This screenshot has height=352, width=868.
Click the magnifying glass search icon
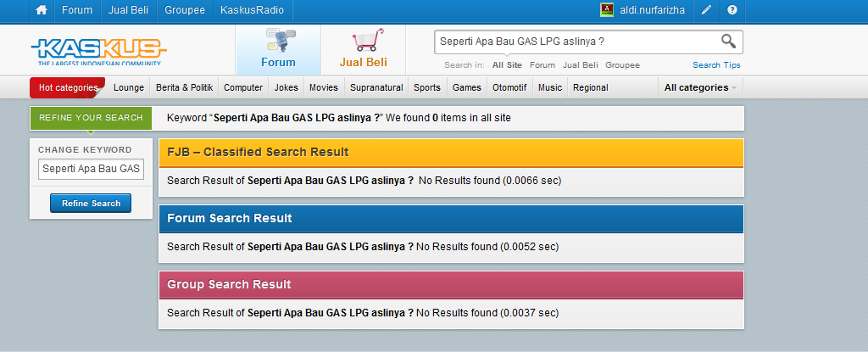point(728,41)
